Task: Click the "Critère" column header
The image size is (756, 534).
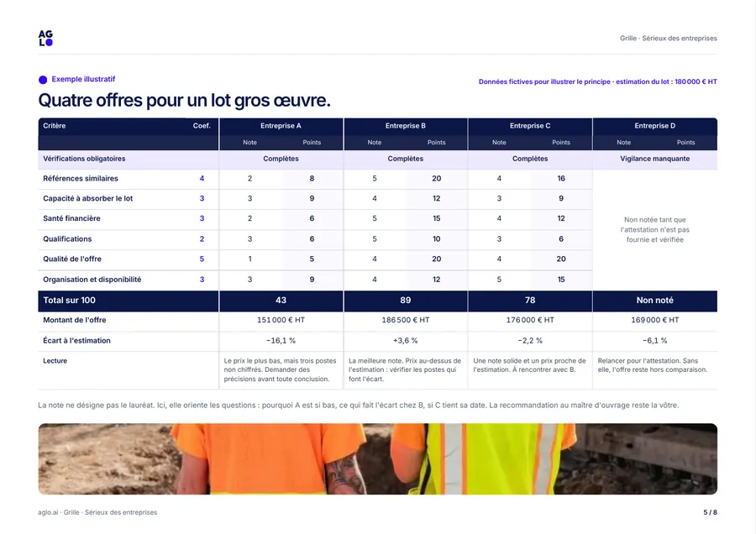Action: click(x=54, y=126)
